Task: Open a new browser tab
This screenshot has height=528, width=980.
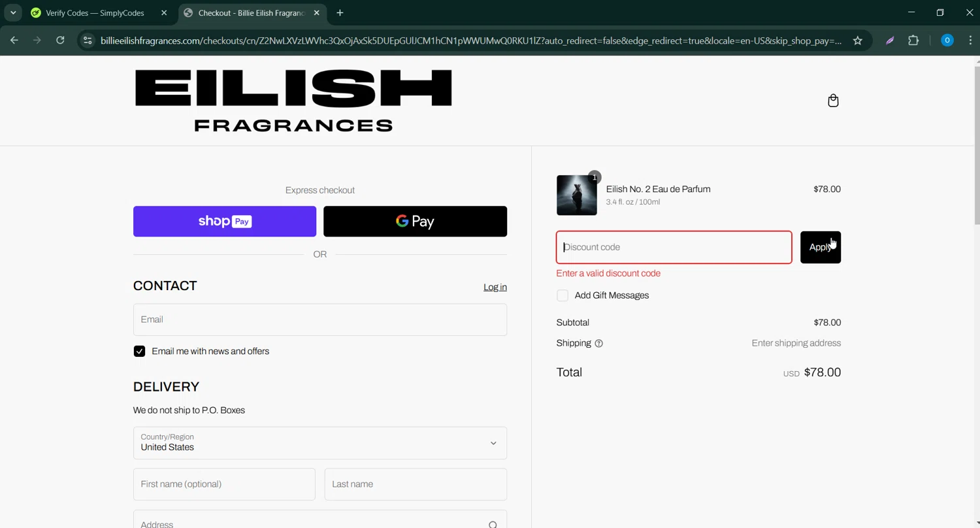Action: (x=340, y=13)
